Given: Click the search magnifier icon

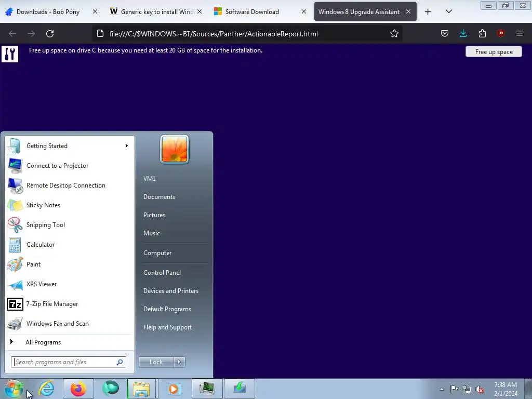Looking at the screenshot, I should pos(120,362).
